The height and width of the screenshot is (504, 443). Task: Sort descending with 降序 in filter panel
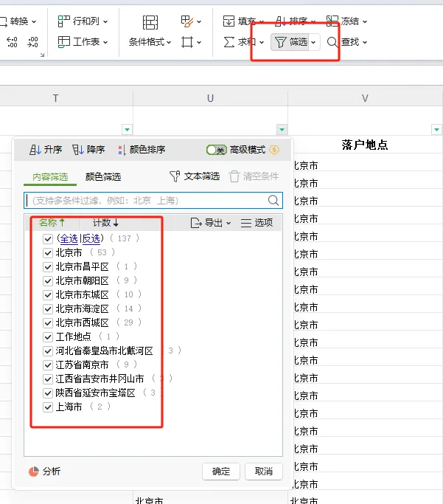pyautogui.click(x=88, y=150)
